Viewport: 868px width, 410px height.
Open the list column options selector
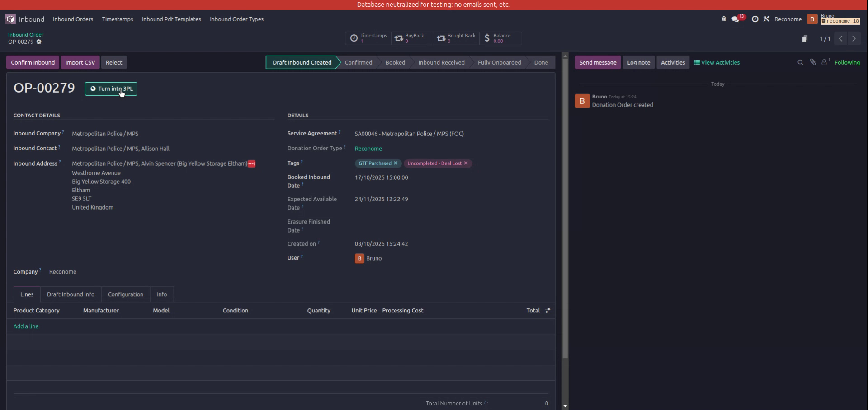[x=547, y=311]
